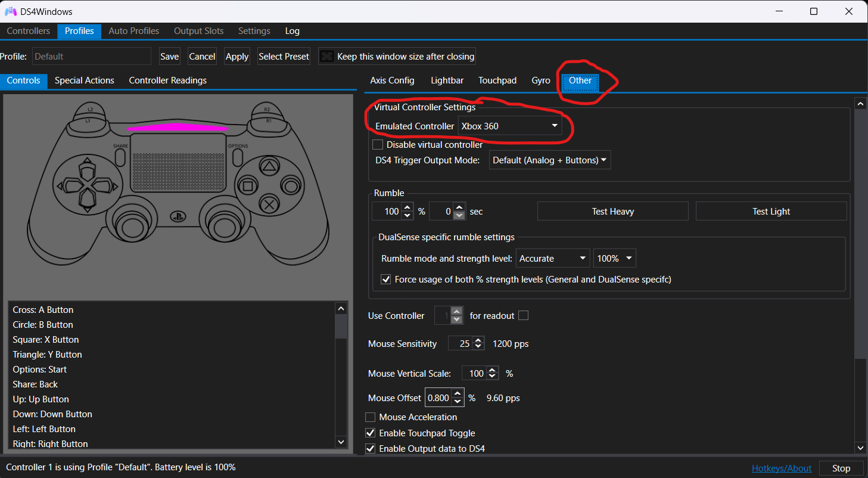Check Disable virtual controller box
The image size is (868, 478).
point(377,144)
